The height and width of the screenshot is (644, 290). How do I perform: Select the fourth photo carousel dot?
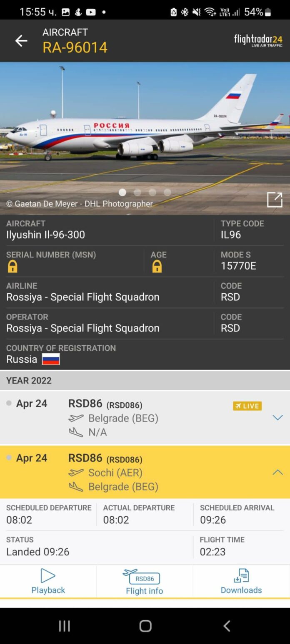(167, 192)
